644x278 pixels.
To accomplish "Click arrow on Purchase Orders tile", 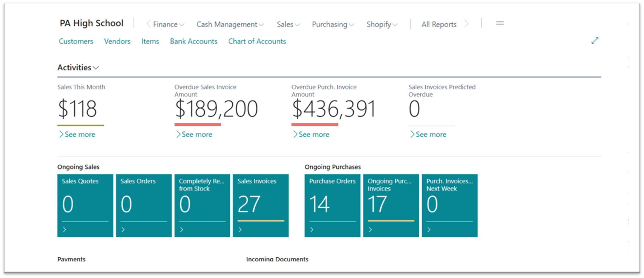I will pos(312,229).
